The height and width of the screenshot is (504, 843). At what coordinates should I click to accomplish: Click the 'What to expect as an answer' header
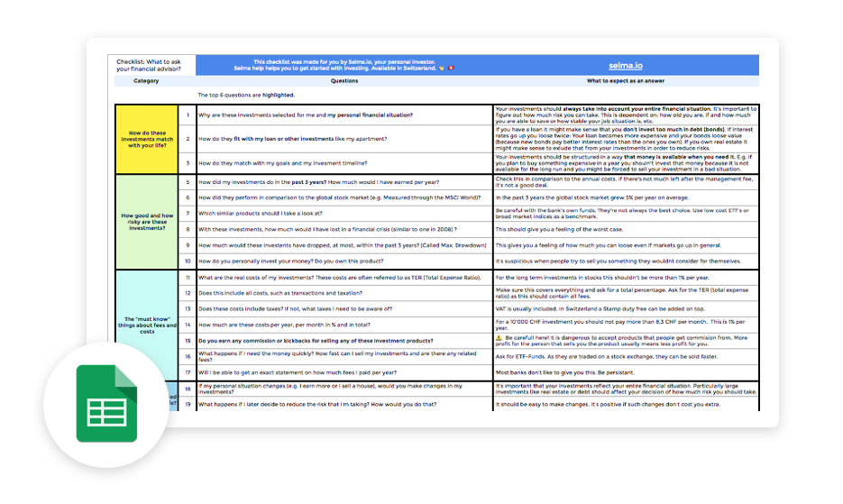click(x=625, y=80)
